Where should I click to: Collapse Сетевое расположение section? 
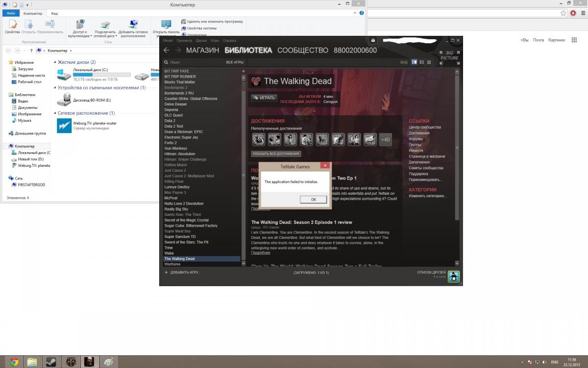pos(54,113)
